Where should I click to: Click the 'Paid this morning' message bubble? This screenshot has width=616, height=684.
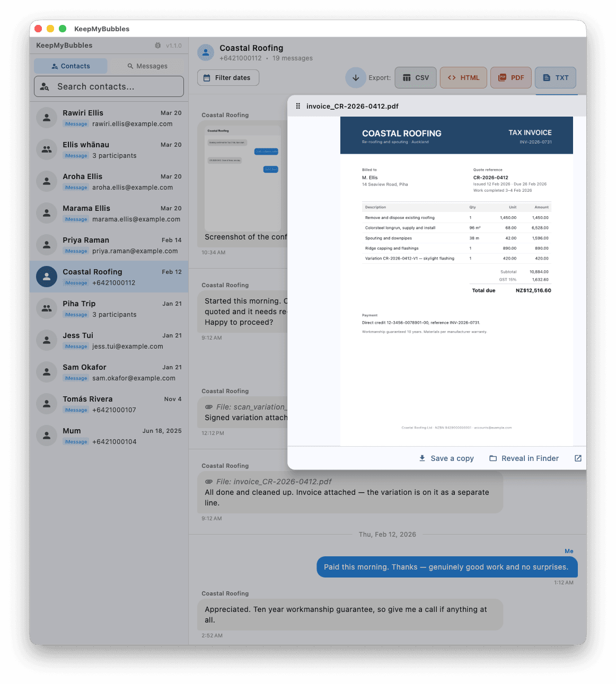(447, 567)
